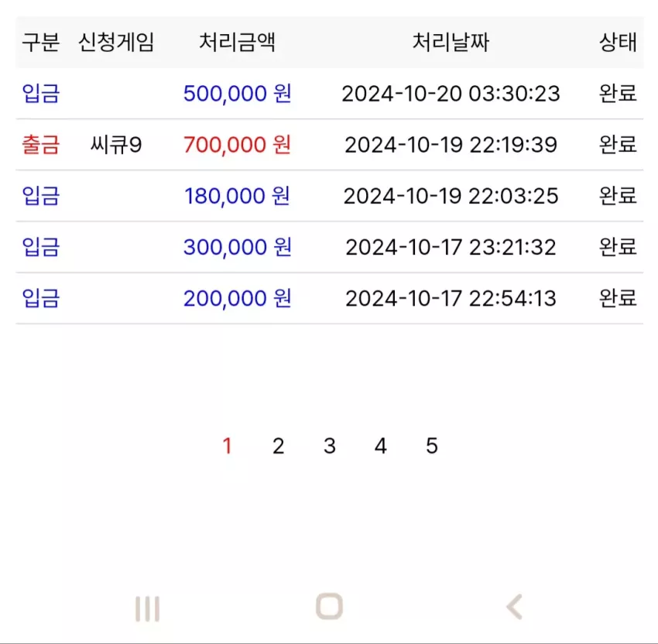Image resolution: width=658 pixels, height=644 pixels.
Task: Tap the Android recent apps icon
Action: (x=147, y=608)
